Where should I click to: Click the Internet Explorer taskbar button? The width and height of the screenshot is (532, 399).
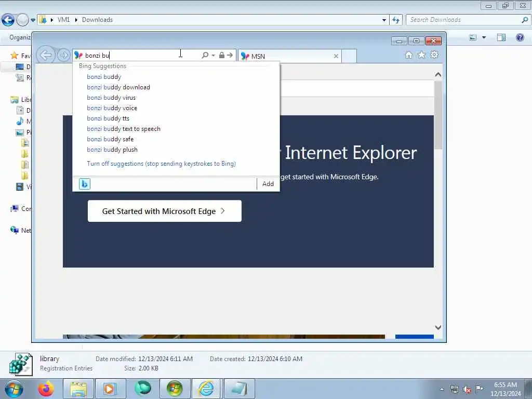coord(207,389)
